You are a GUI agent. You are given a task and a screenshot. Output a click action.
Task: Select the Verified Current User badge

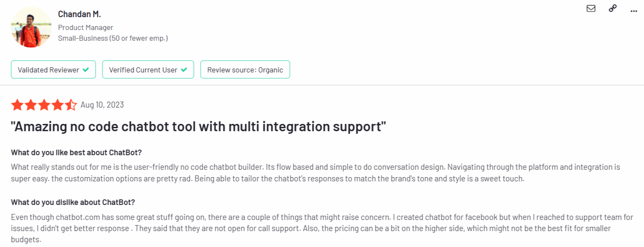[x=148, y=69]
